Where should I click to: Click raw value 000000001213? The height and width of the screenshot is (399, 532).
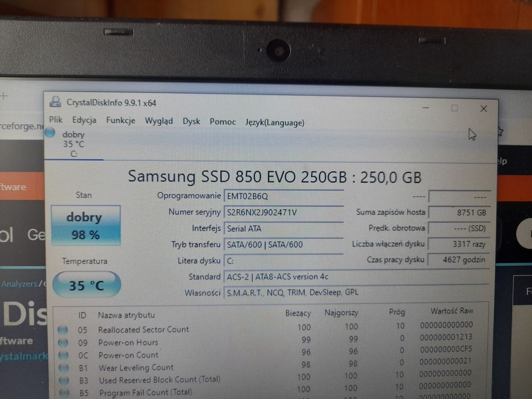446,337
